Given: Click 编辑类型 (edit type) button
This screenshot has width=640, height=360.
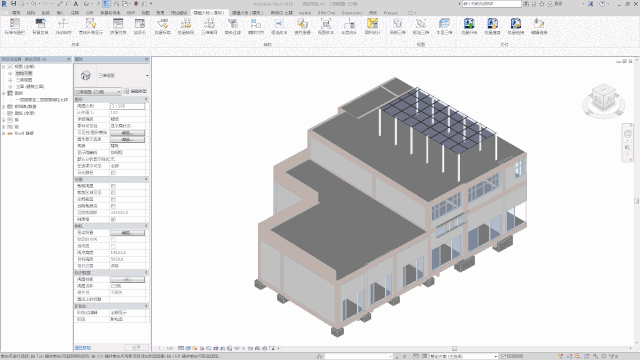Looking at the screenshot, I should [x=136, y=91].
